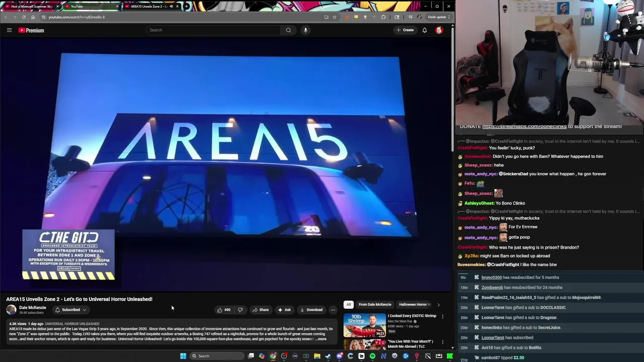Viewport: 644px width, 362px height.
Task: Open Copilot from the taskbar
Action: click(262, 356)
